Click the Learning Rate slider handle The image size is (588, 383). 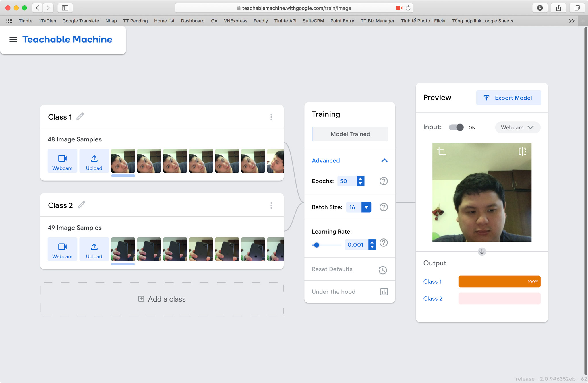316,245
